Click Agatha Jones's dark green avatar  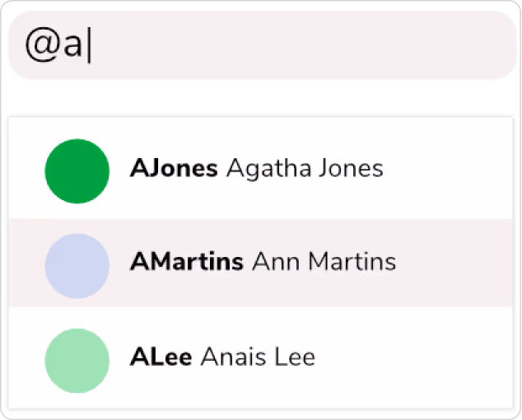tap(77, 170)
